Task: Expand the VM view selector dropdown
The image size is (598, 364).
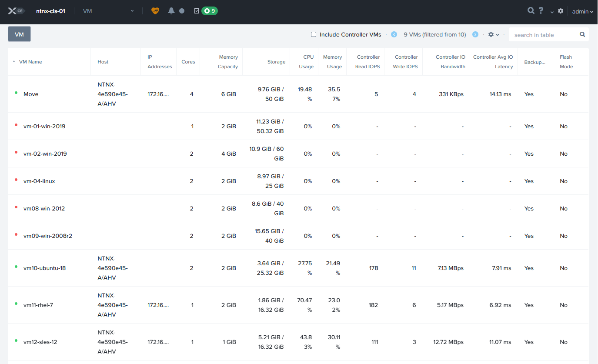Action: (109, 11)
